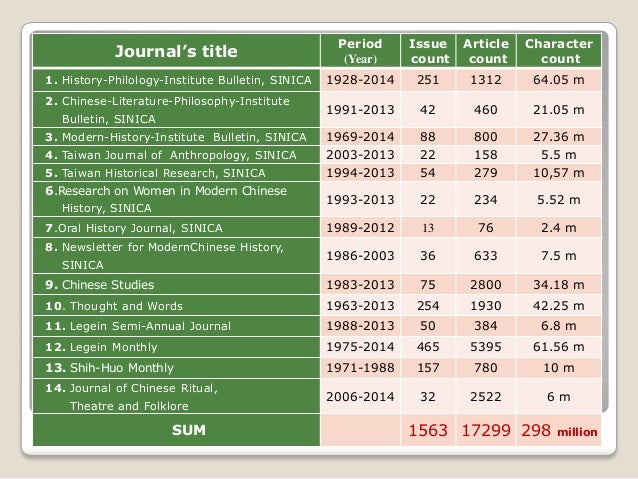Click issue count "465"
Viewport: 638px width, 479px height.
[428, 347]
